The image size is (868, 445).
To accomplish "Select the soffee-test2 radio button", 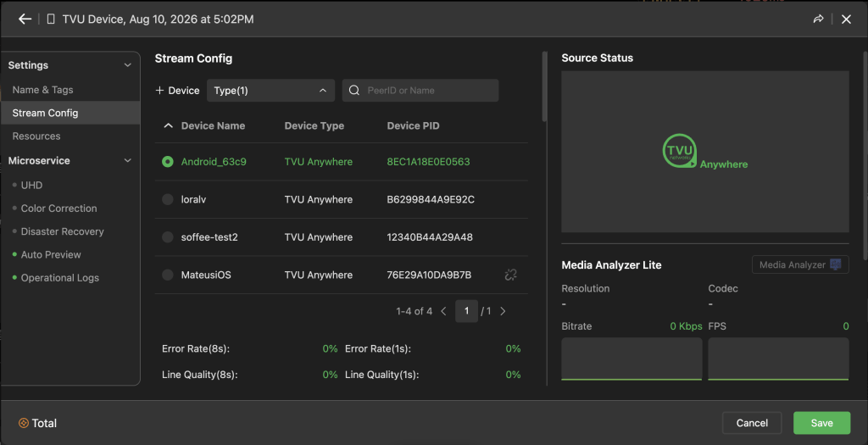I will [168, 236].
